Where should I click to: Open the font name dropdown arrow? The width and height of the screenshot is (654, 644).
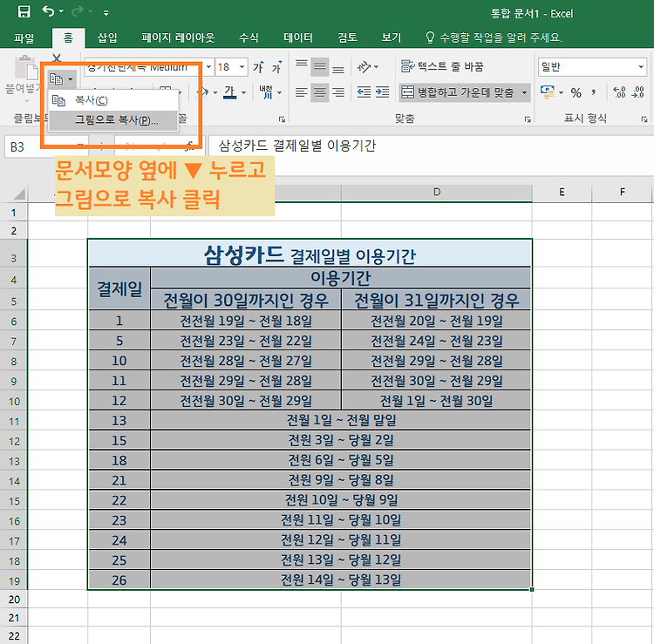[208, 67]
